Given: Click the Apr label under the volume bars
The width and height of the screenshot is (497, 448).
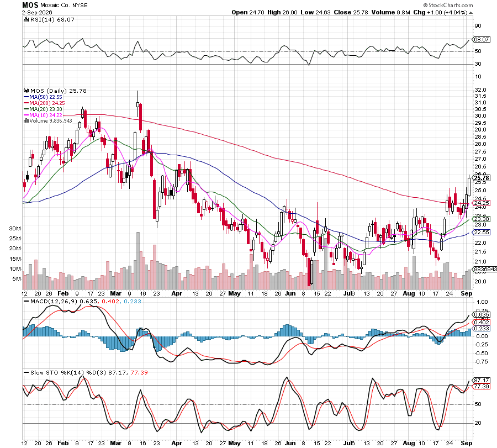Looking at the screenshot, I should (177, 293).
